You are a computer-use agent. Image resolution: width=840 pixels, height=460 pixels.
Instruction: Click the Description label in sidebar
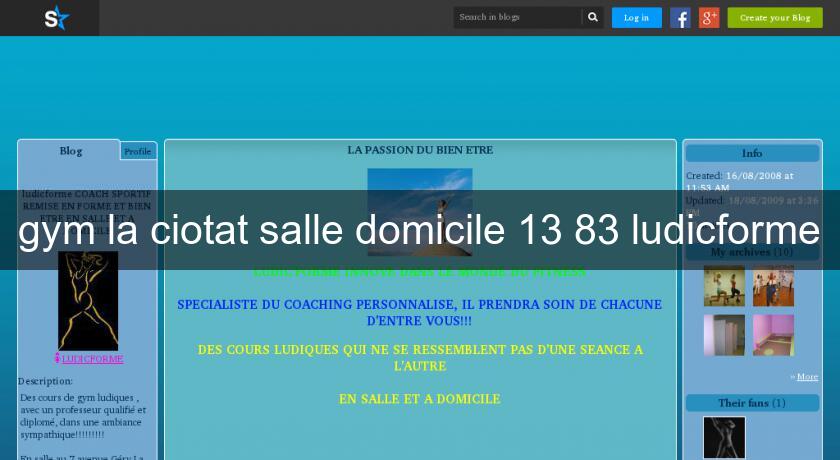click(45, 381)
